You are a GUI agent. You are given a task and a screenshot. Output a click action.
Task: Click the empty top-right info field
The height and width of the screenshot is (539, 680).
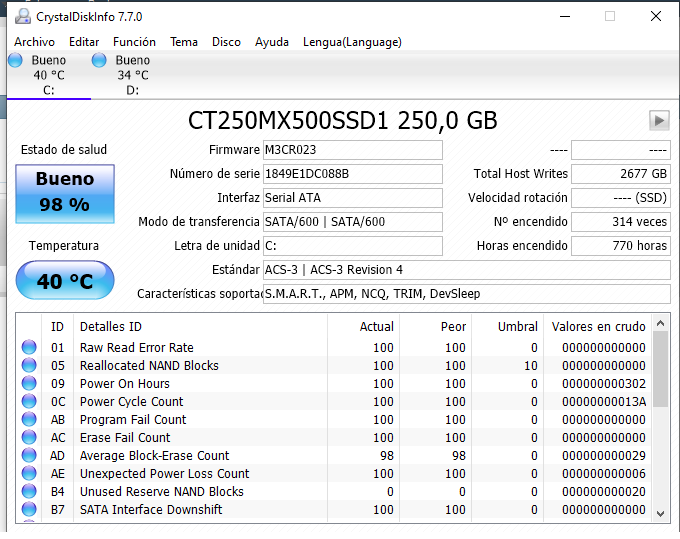point(621,150)
